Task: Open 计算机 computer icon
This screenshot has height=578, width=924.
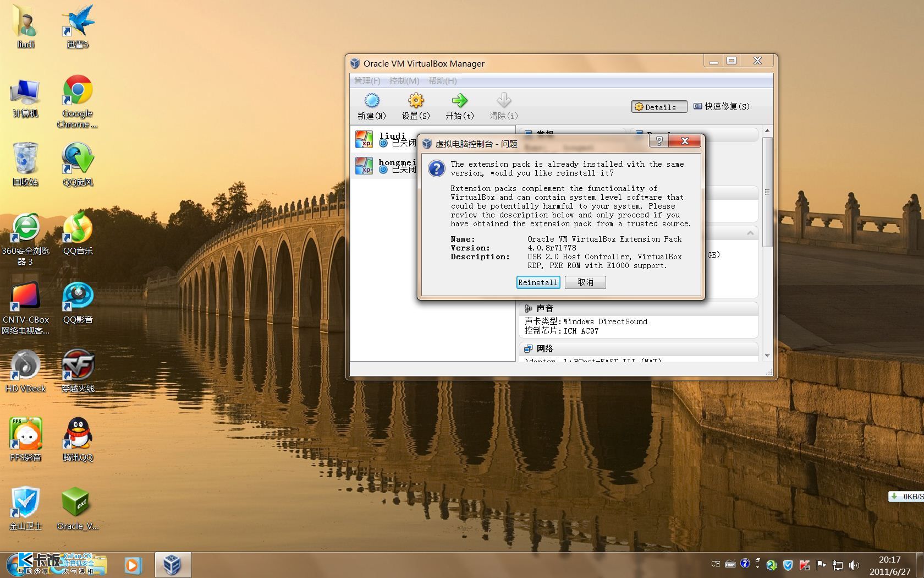Action: click(26, 98)
